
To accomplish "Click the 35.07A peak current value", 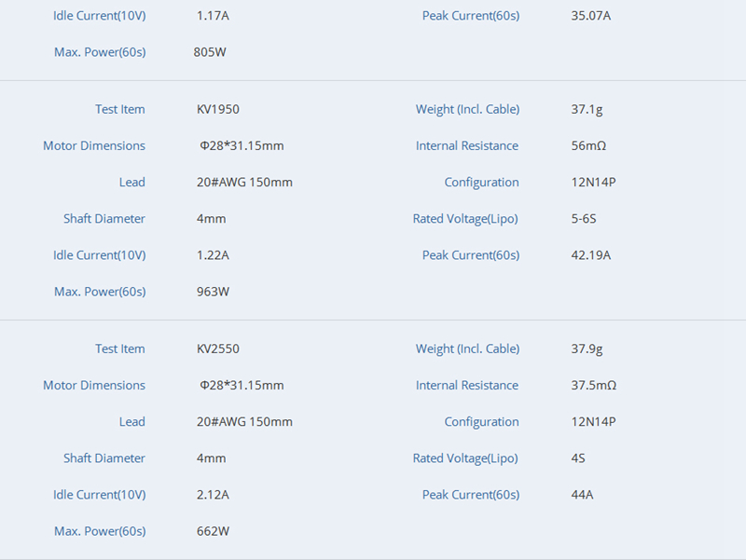I will [590, 16].
